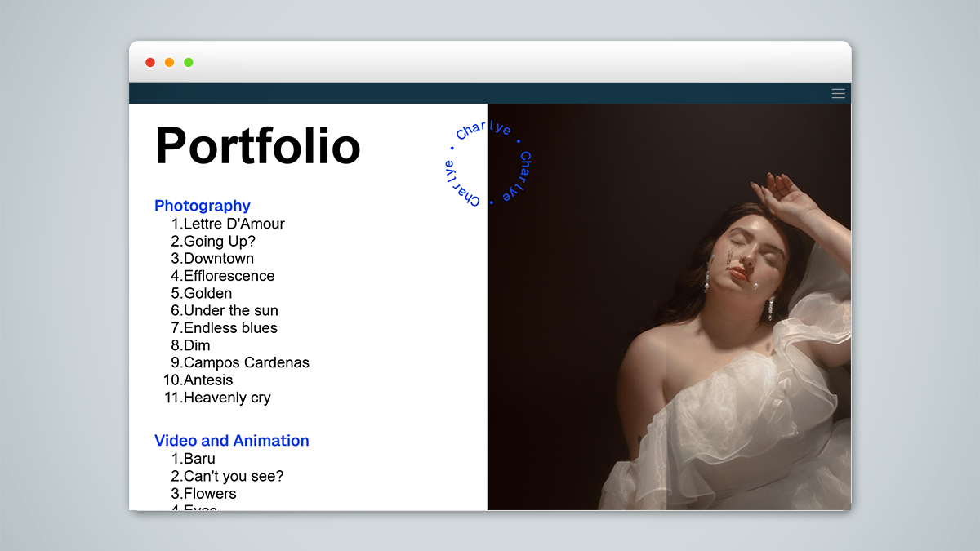Image resolution: width=980 pixels, height=551 pixels.
Task: Open the Campos Cardenas photo set
Action: pyautogui.click(x=247, y=362)
